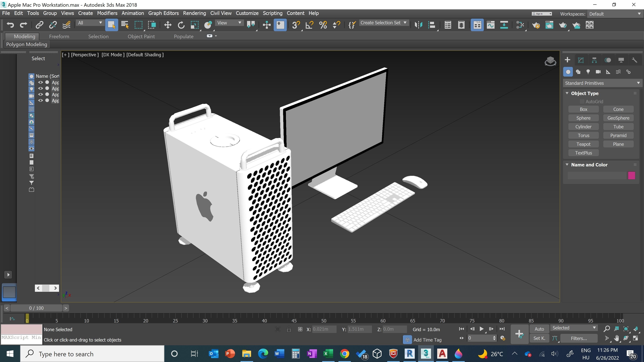Open the key Filters... button
Viewport: 644px width, 362px height.
579,338
